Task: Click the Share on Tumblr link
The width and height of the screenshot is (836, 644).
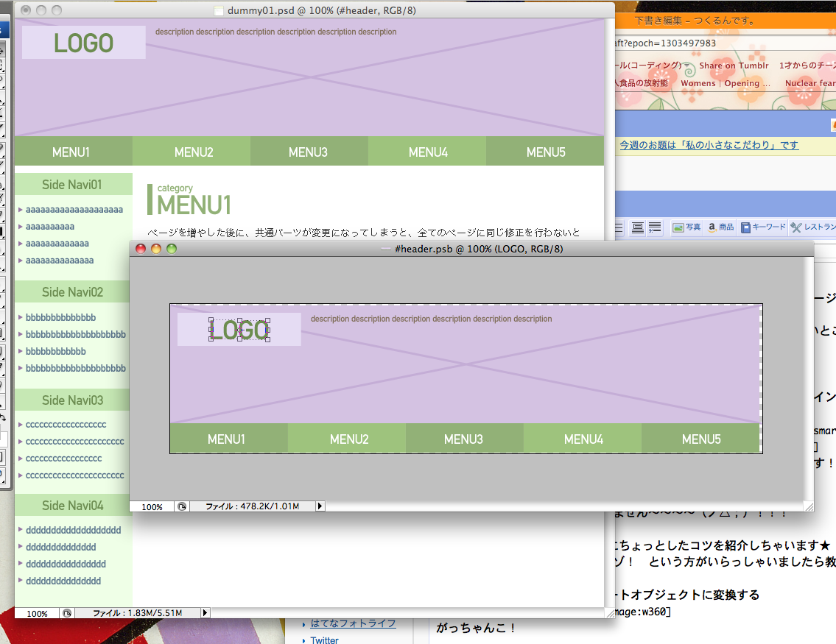Action: (x=734, y=65)
